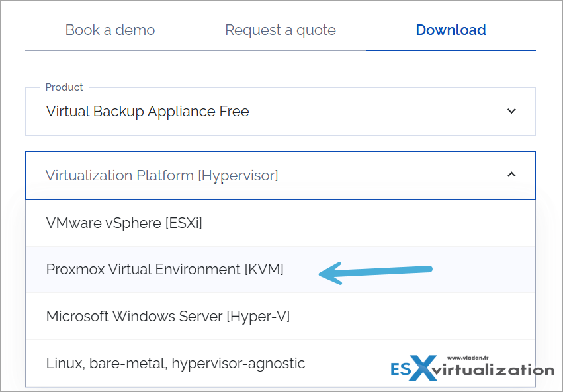Open the Request a quote tab
Viewport: 563px width, 392px height.
coord(280,30)
